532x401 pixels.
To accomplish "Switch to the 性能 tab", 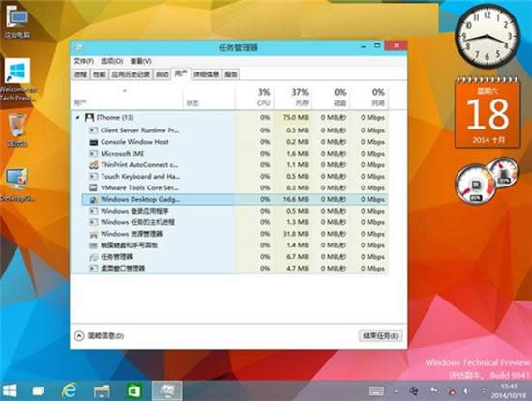I will 99,74.
